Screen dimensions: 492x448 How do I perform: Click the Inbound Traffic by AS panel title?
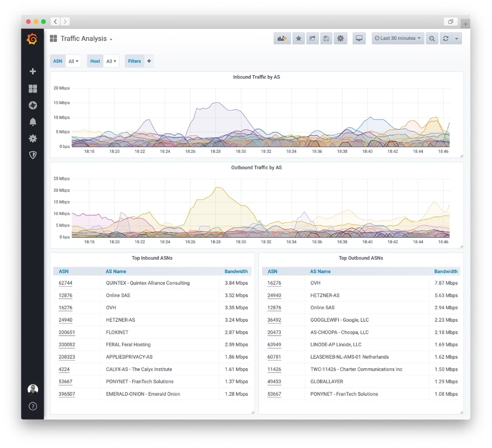click(256, 77)
